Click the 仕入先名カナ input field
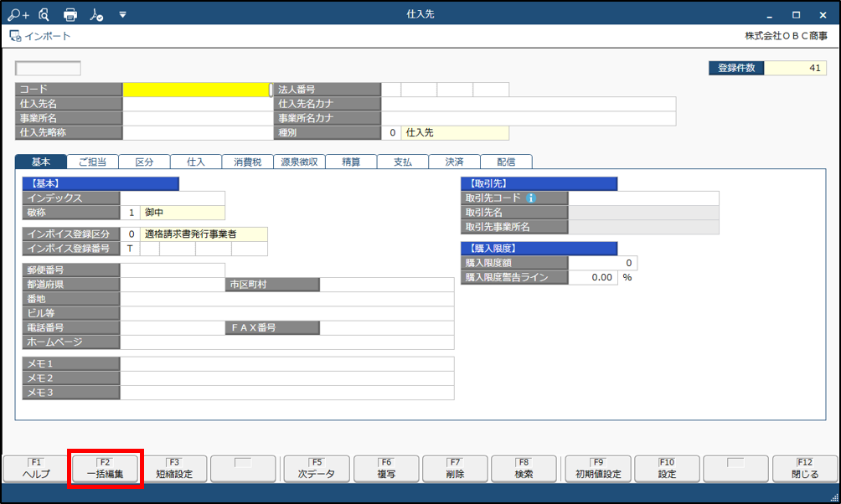The image size is (841, 504). pyautogui.click(x=529, y=104)
